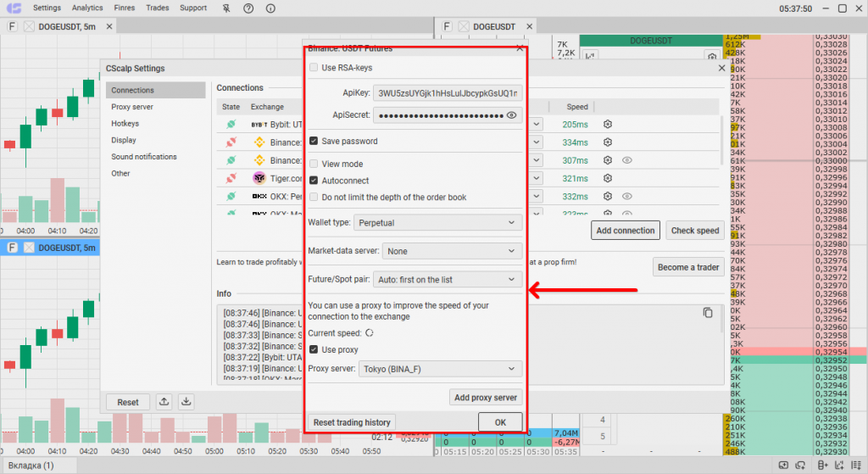Click the F icon on the DOGEUSDT, 5m top tab
This screenshot has height=474, width=868.
coord(12,26)
